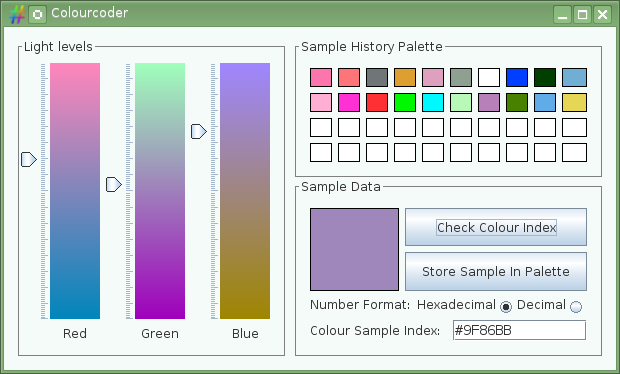Open the window menu button beside the title

(38, 15)
